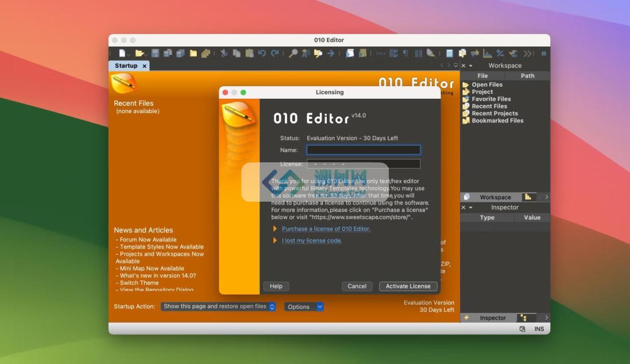Click the Undo arrow icon
The image size is (630, 364).
click(262, 53)
